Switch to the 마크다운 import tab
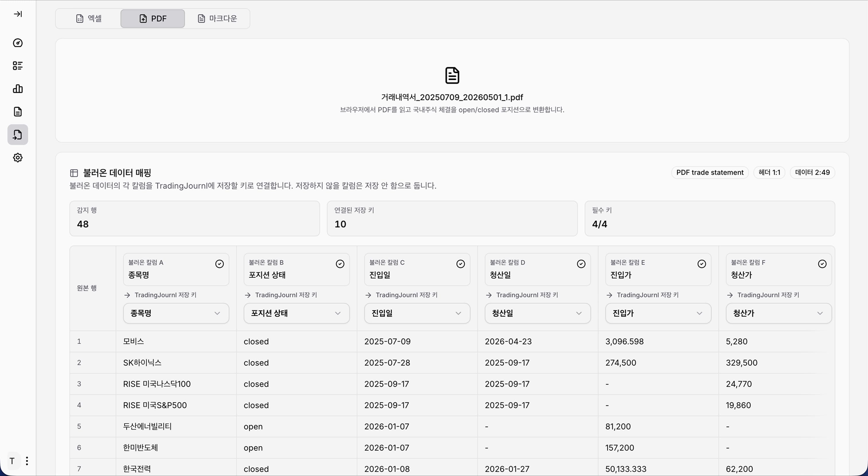Screen dimensions: 868x476 pyautogui.click(x=217, y=19)
